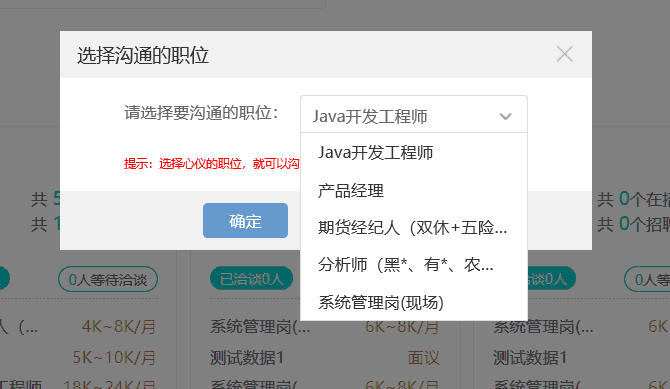
Task: Click the 请选择要沟通的职位 label
Action: tap(201, 113)
